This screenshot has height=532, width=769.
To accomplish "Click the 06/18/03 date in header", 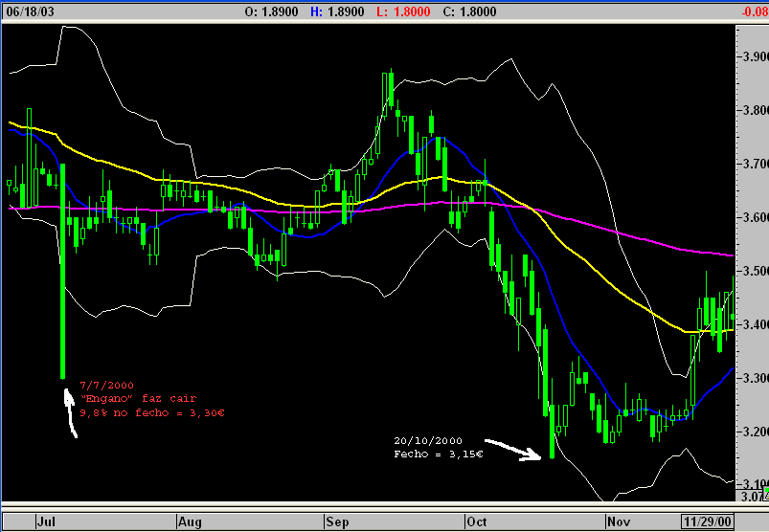I will click(30, 11).
